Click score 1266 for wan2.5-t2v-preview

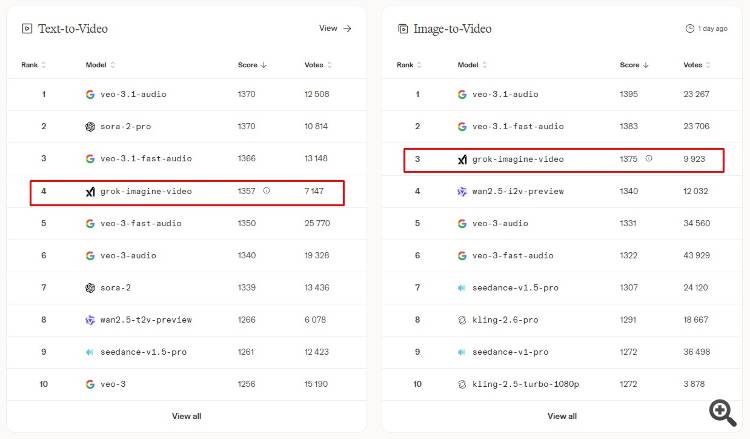point(246,320)
